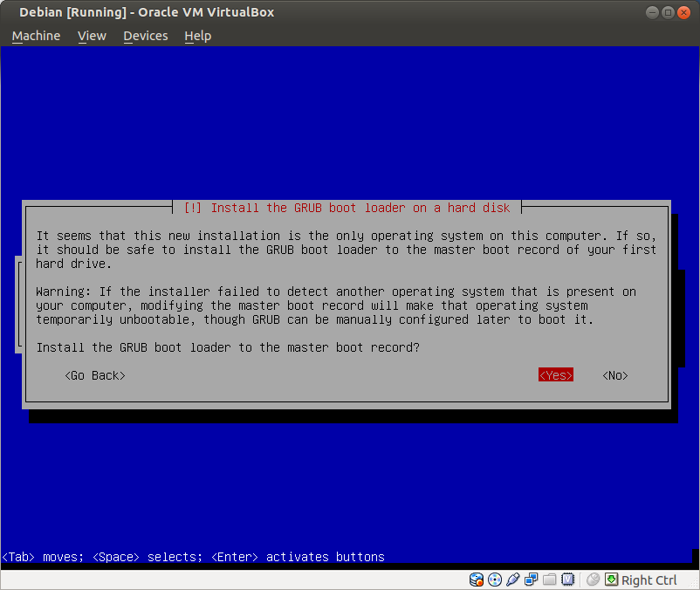Click the hard disk activity icon
This screenshot has width=700, height=590.
[x=477, y=580]
